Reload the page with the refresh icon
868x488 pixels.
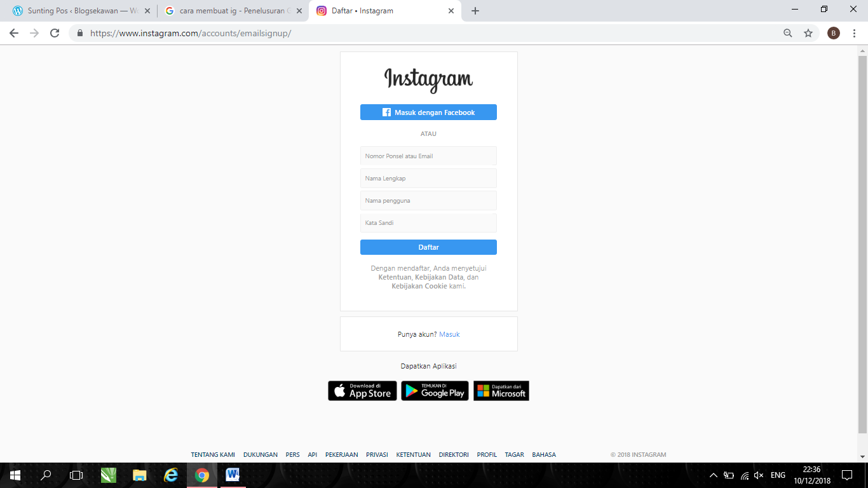pos(55,33)
